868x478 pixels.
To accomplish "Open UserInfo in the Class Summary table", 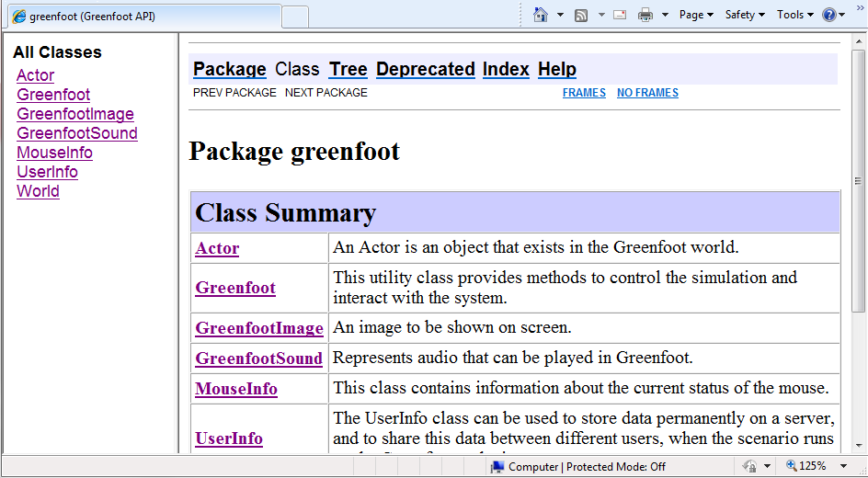I will click(229, 438).
